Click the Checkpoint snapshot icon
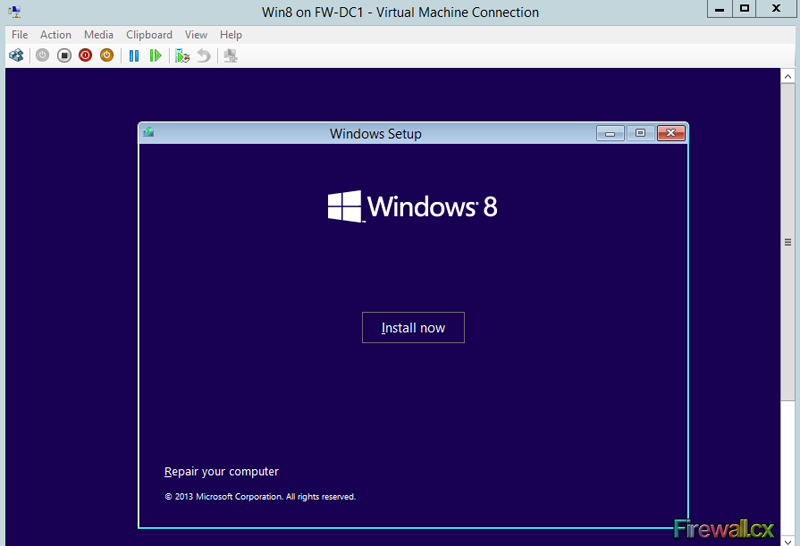The height and width of the screenshot is (546, 800). click(182, 56)
